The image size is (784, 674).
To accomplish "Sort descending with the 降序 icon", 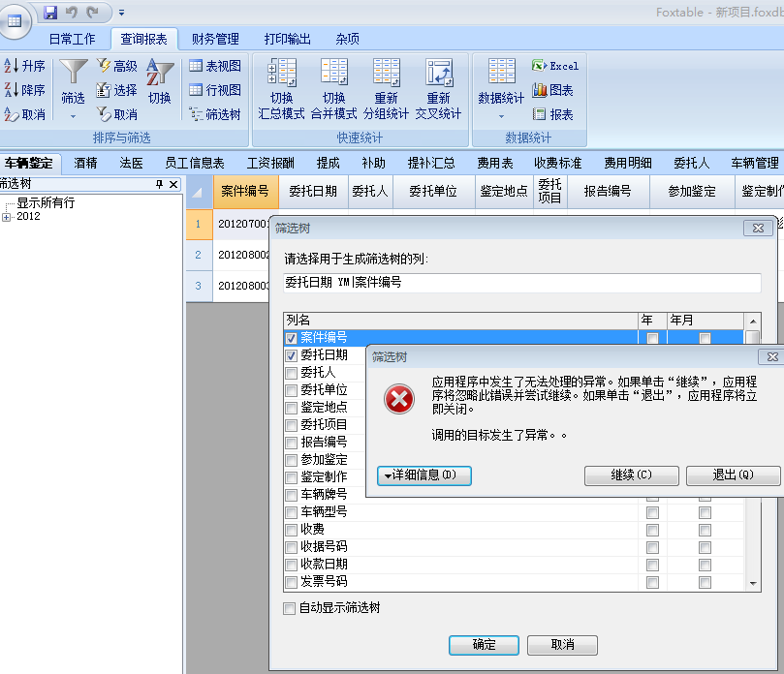I will (11, 90).
